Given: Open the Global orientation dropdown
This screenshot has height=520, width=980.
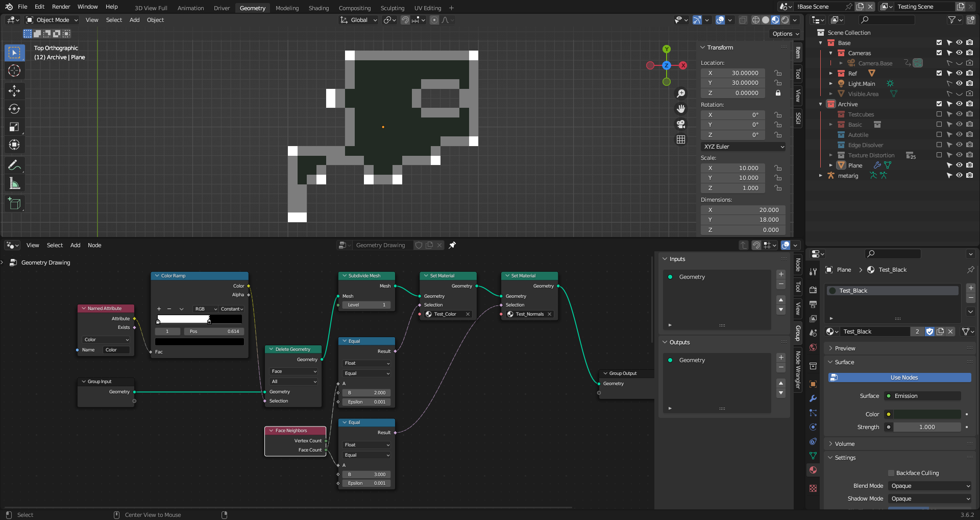Looking at the screenshot, I should (359, 20).
